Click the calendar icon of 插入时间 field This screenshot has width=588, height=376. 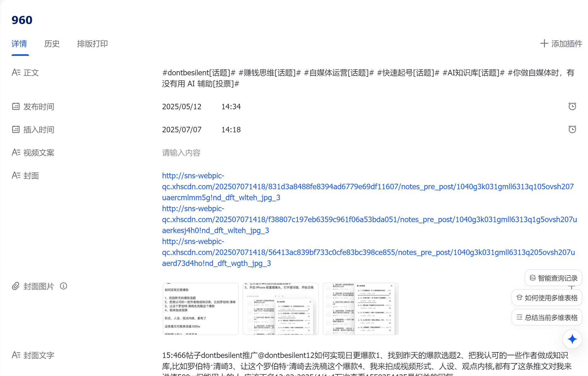click(16, 130)
